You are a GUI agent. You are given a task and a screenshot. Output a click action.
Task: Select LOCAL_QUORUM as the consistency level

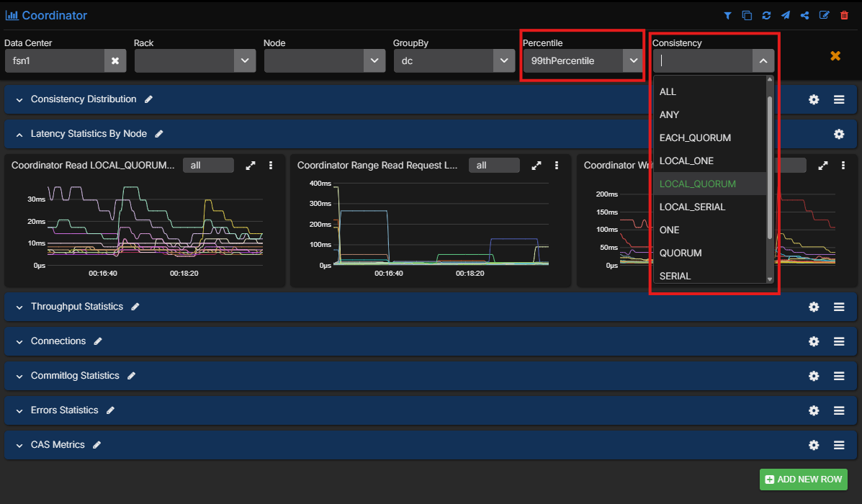click(696, 184)
